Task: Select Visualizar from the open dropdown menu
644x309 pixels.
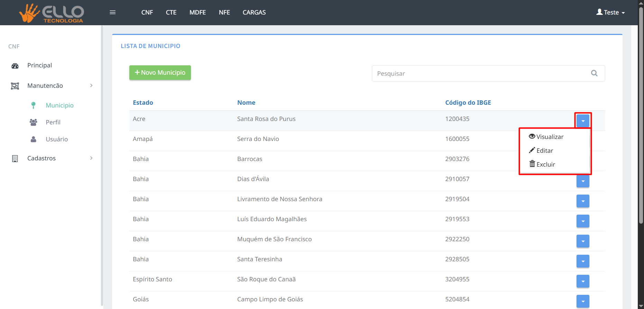Action: 546,137
